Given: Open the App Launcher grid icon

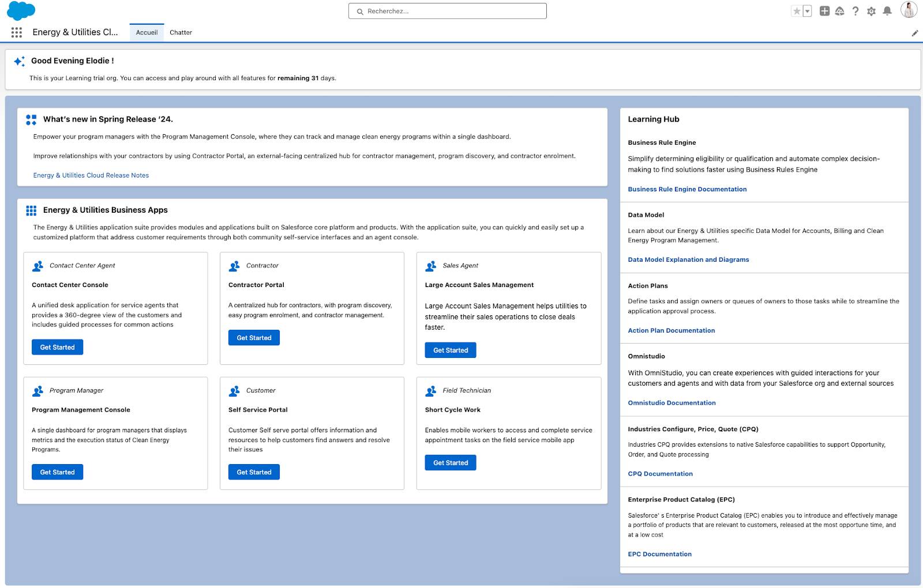Looking at the screenshot, I should coord(17,32).
